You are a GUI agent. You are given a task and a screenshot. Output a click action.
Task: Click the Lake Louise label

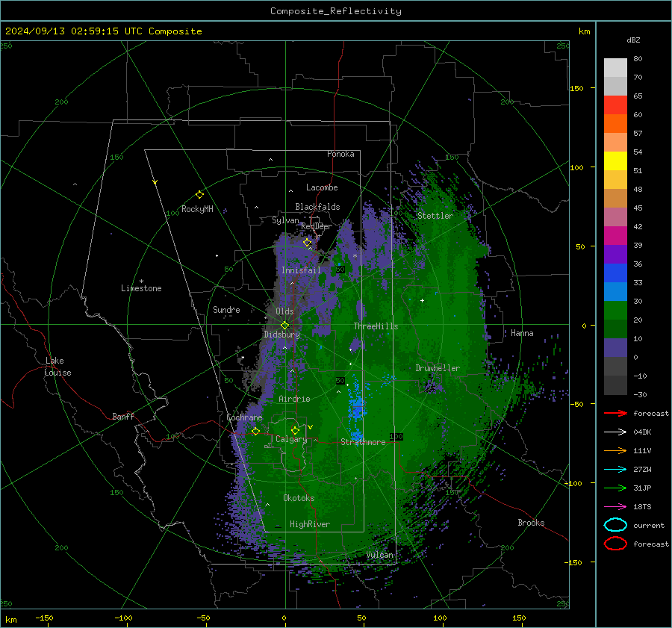click(x=58, y=367)
